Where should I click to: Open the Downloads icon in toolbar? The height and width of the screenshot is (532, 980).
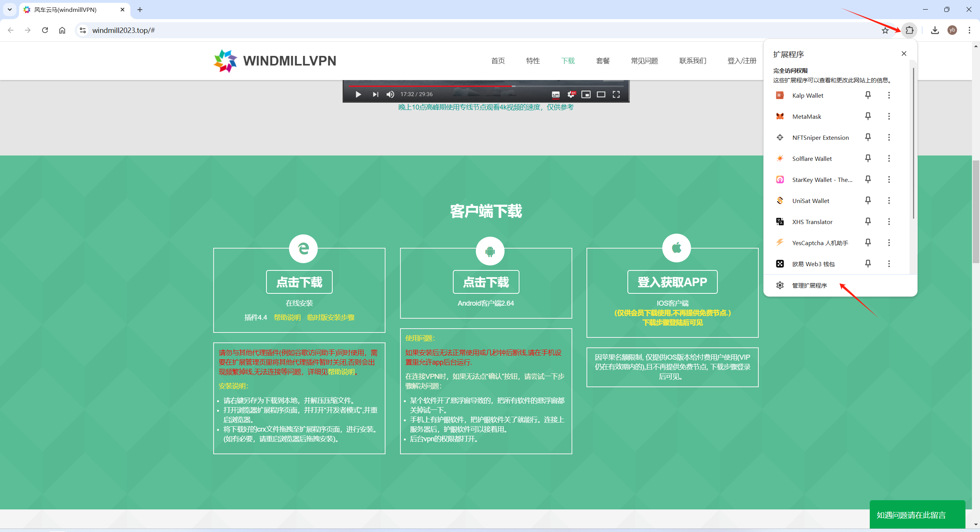[935, 30]
